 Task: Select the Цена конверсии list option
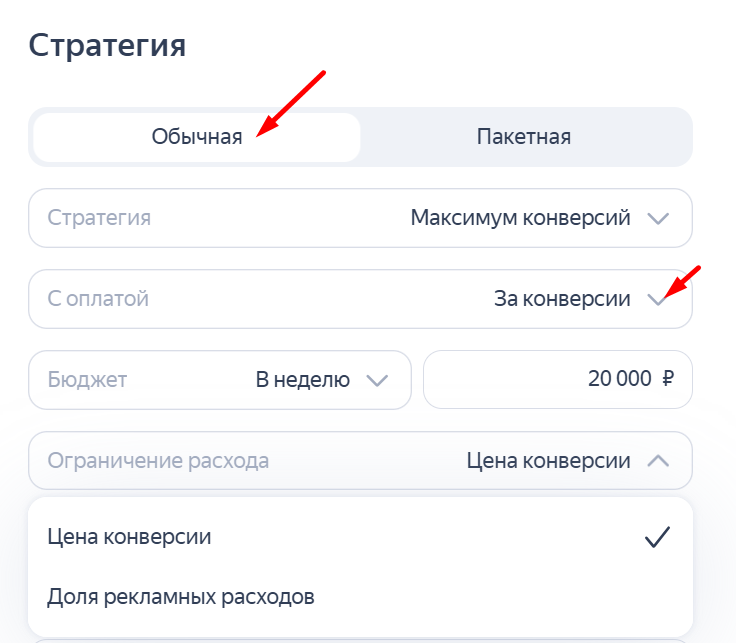(x=129, y=537)
